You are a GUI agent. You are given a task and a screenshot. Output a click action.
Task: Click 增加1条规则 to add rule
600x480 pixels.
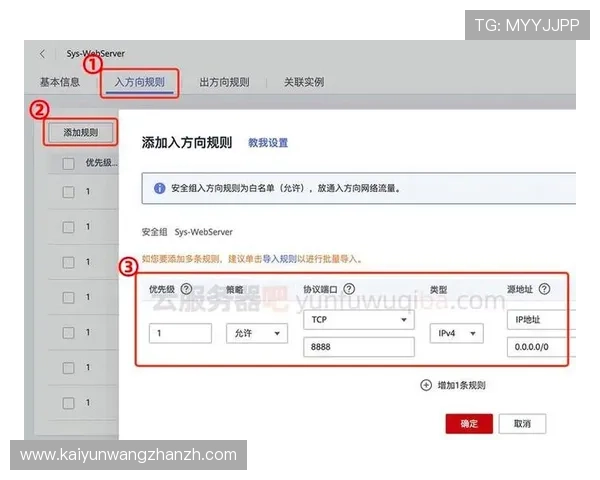pos(461,385)
